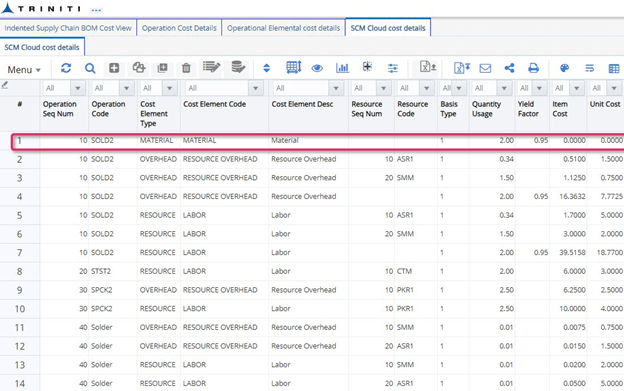Select the top SCM Cloud cost details tab
This screenshot has width=624, height=391.
[x=388, y=28]
